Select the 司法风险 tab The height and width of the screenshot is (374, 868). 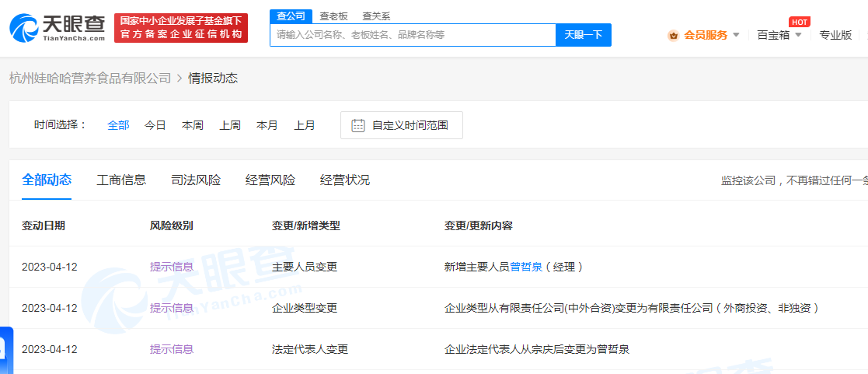tap(196, 180)
